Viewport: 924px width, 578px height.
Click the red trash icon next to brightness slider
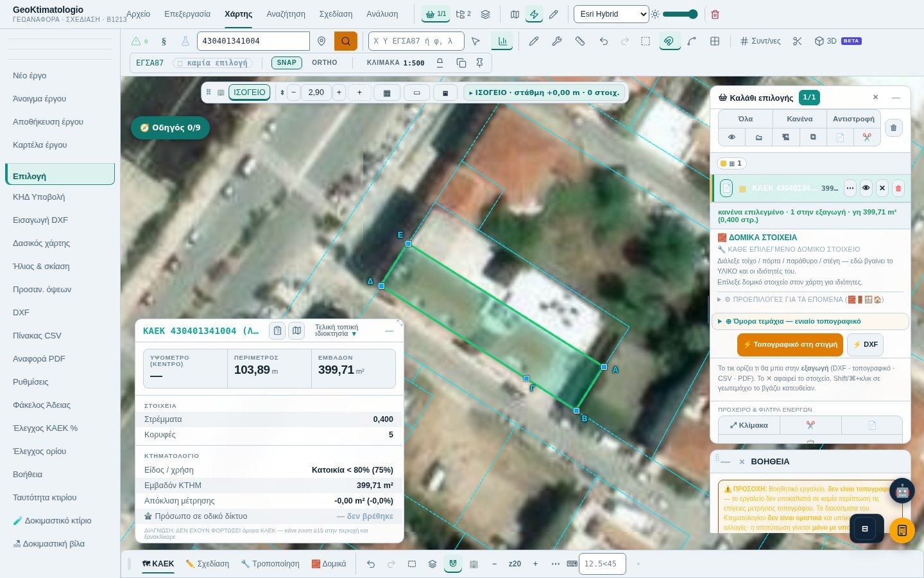[715, 14]
